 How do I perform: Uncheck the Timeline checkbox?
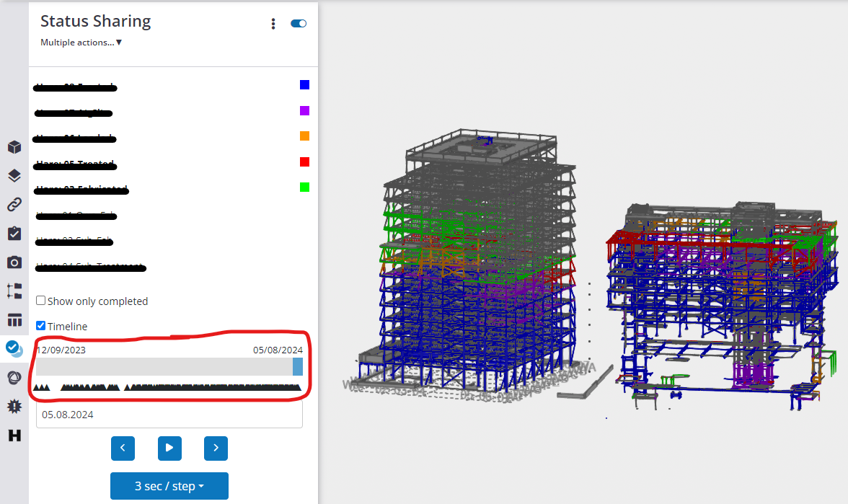pos(40,326)
